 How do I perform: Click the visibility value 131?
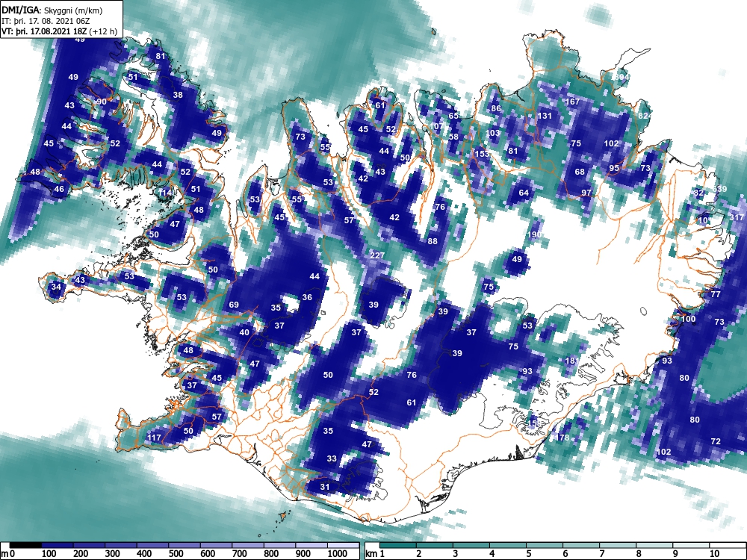tap(544, 116)
